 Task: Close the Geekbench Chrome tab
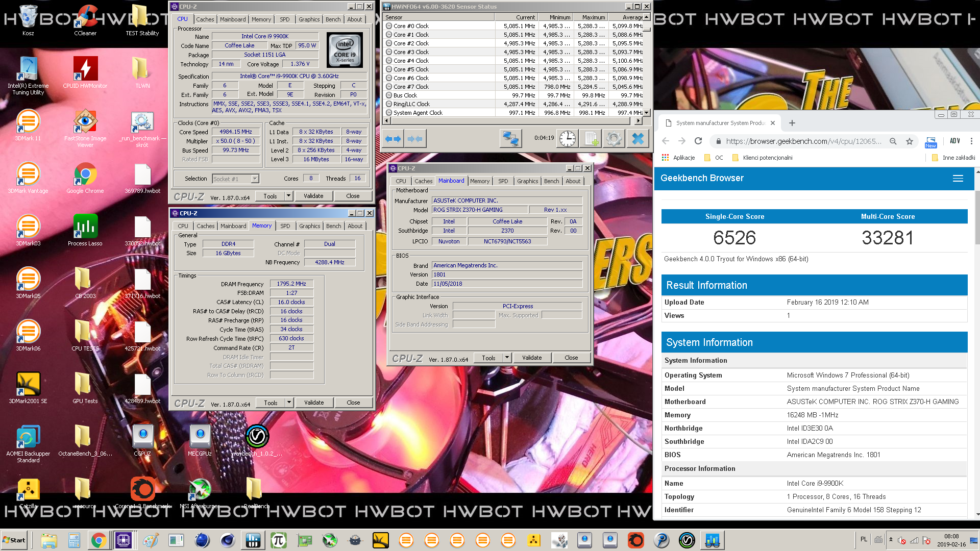(773, 123)
